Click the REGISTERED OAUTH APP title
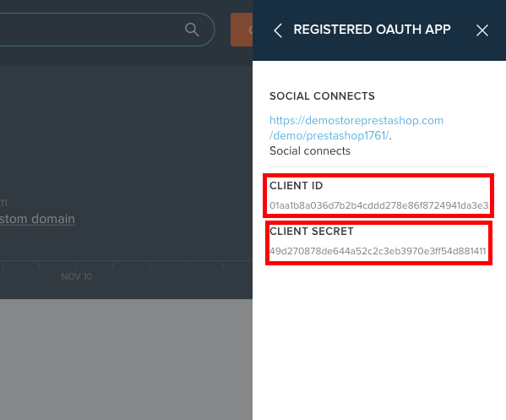Viewport: 506px width, 420px height. pyautogui.click(x=372, y=30)
